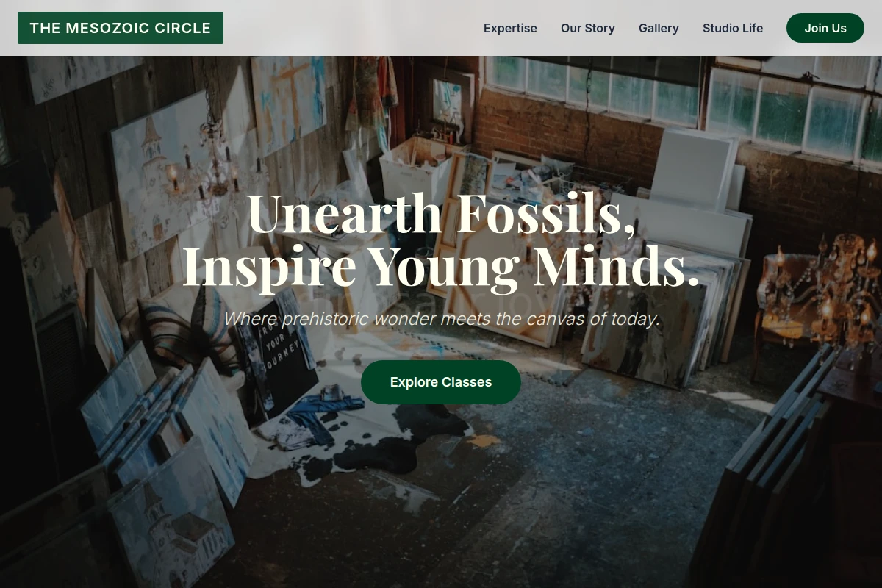The width and height of the screenshot is (882, 588).
Task: Go to the Our Story section
Action: coord(588,28)
